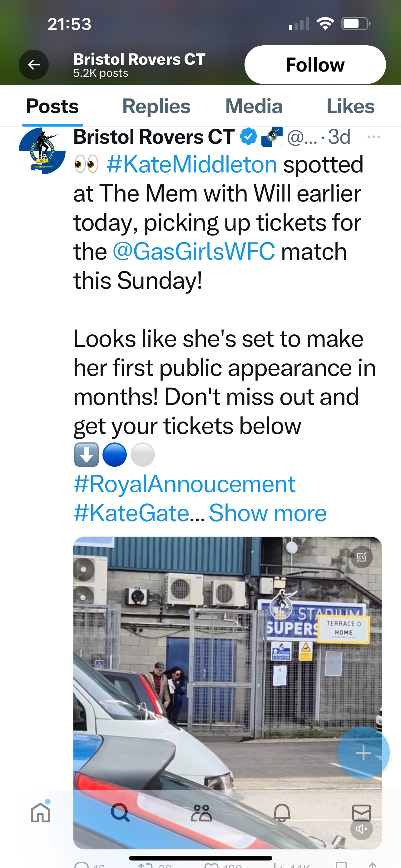Open the #KateGate hashtag
The height and width of the screenshot is (868, 401).
point(131,513)
